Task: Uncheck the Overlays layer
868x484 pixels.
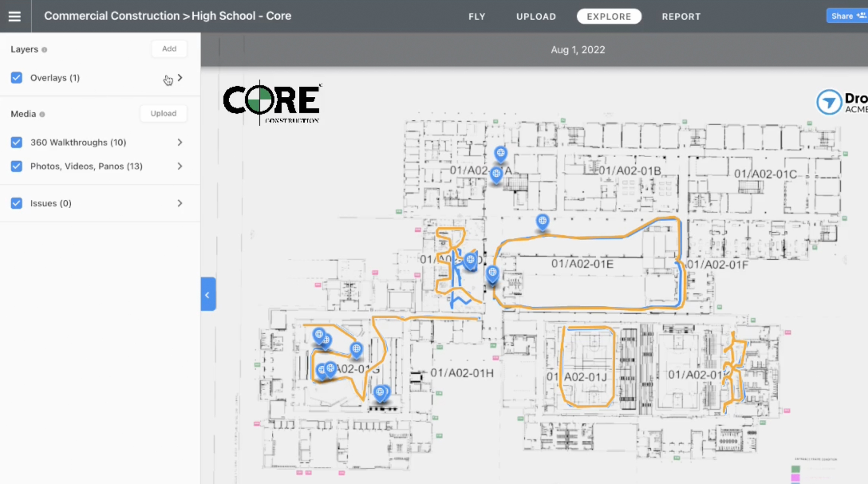Action: coord(16,78)
